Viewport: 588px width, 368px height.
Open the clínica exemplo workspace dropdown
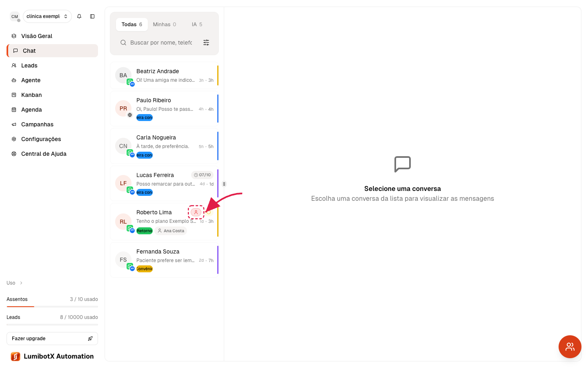coord(47,16)
